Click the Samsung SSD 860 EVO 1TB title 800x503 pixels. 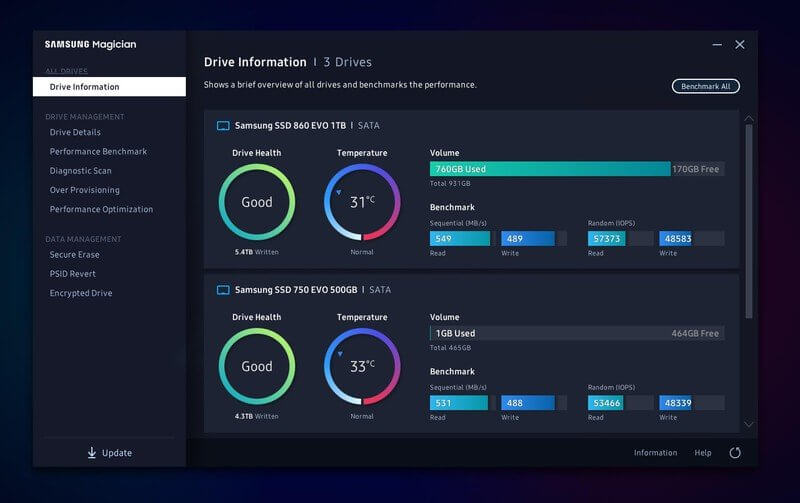click(290, 125)
